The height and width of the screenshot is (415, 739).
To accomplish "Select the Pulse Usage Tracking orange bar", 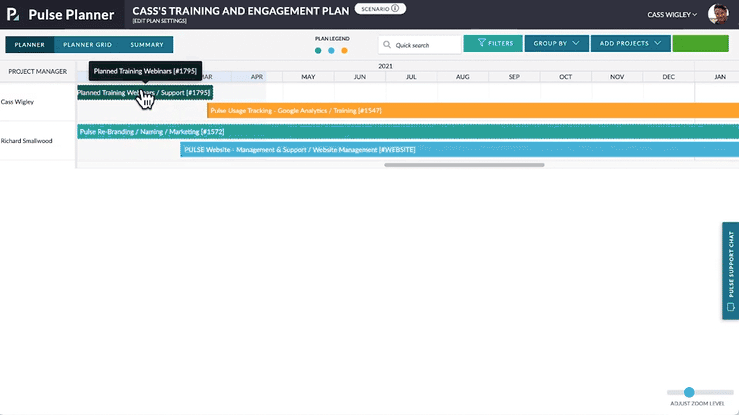I will [473, 111].
